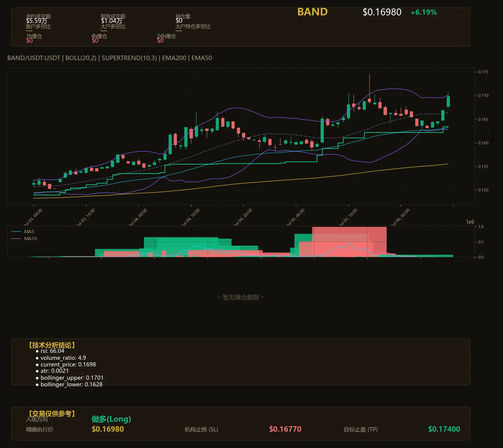Click the BAND ticker title
503x448 pixels.
coord(312,12)
